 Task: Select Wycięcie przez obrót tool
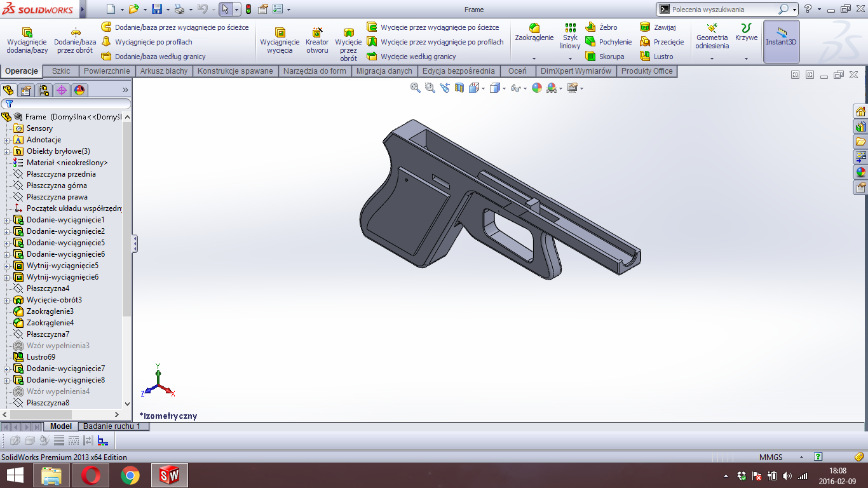tap(348, 44)
